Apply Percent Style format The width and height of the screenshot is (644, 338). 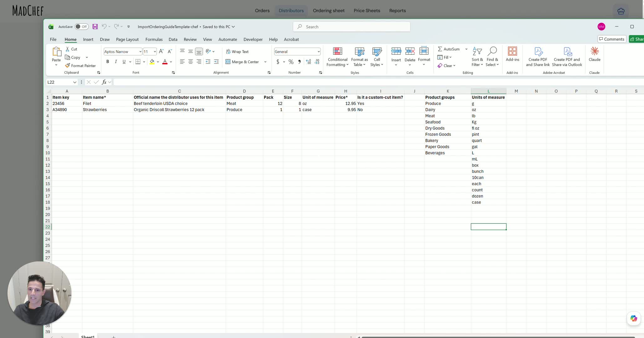[x=291, y=62]
